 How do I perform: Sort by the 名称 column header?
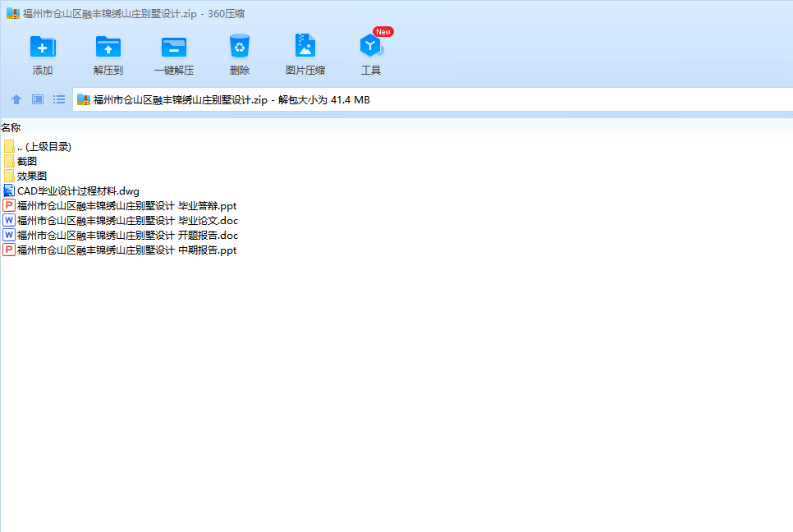click(x=11, y=128)
